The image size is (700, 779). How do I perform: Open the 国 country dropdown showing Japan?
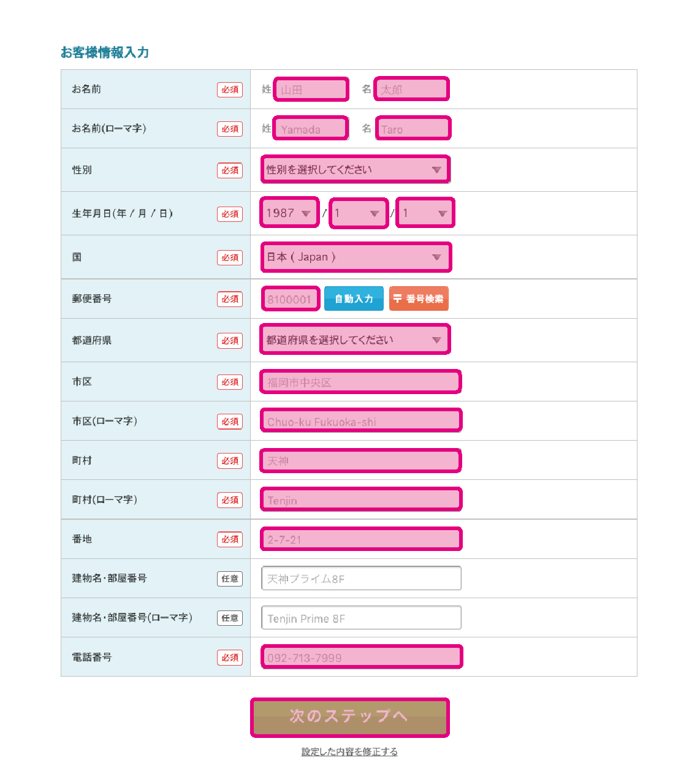point(356,257)
